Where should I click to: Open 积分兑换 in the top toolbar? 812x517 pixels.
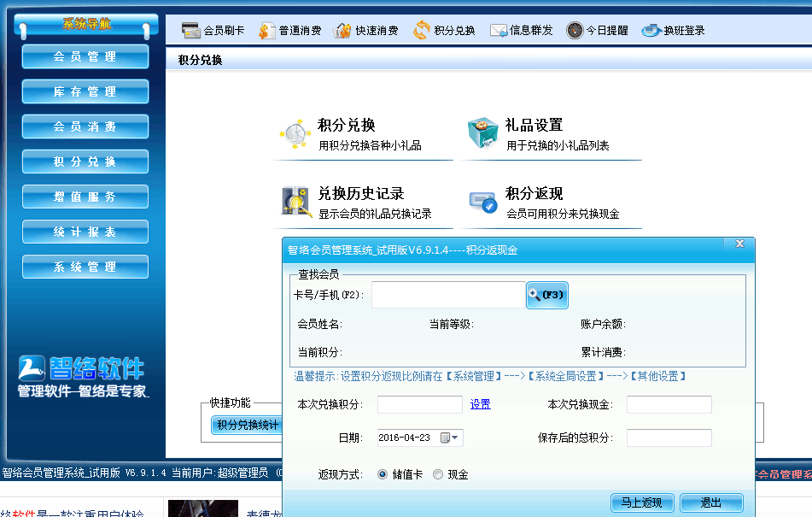point(422,31)
